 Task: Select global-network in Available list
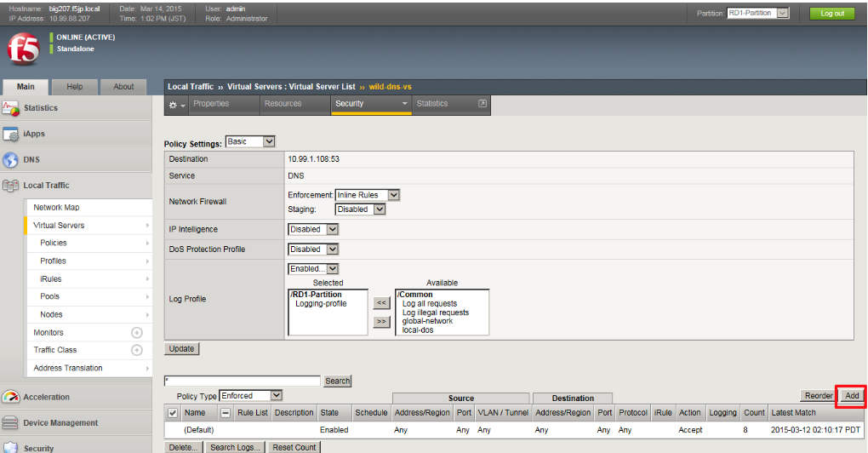[x=427, y=321]
